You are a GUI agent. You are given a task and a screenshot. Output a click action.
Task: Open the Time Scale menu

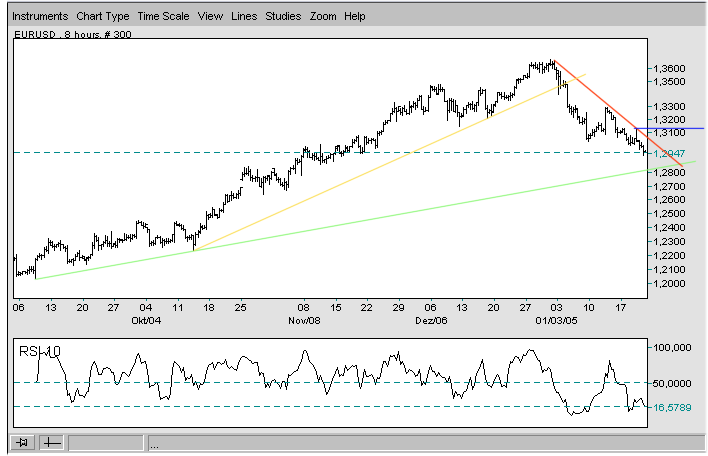[x=163, y=16]
